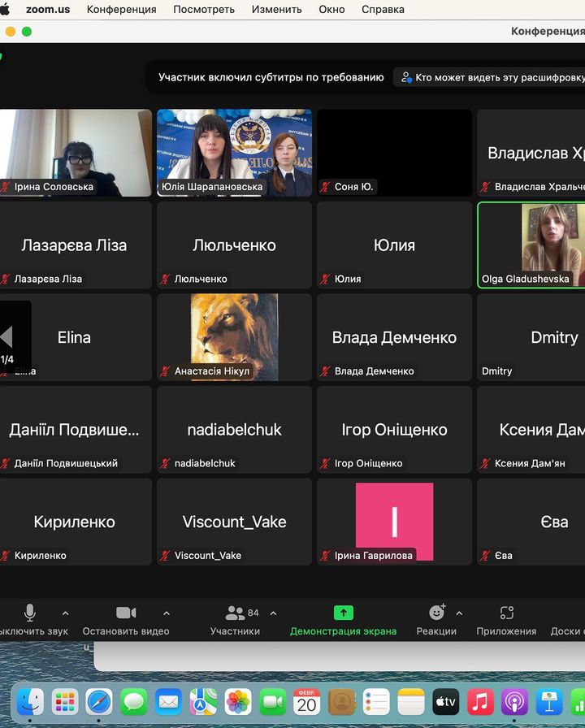
Task: Click muted mic icon beside nadiabelchuk label
Action: click(165, 463)
